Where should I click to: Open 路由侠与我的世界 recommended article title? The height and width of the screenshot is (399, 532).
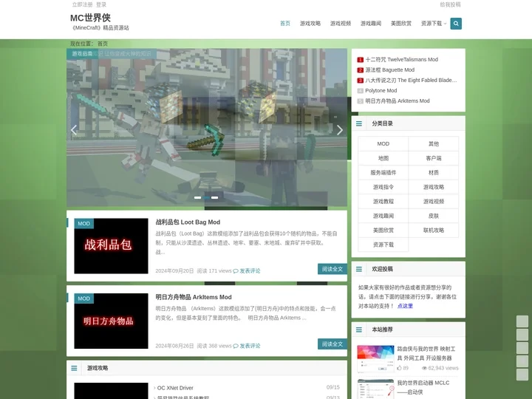coord(426,353)
